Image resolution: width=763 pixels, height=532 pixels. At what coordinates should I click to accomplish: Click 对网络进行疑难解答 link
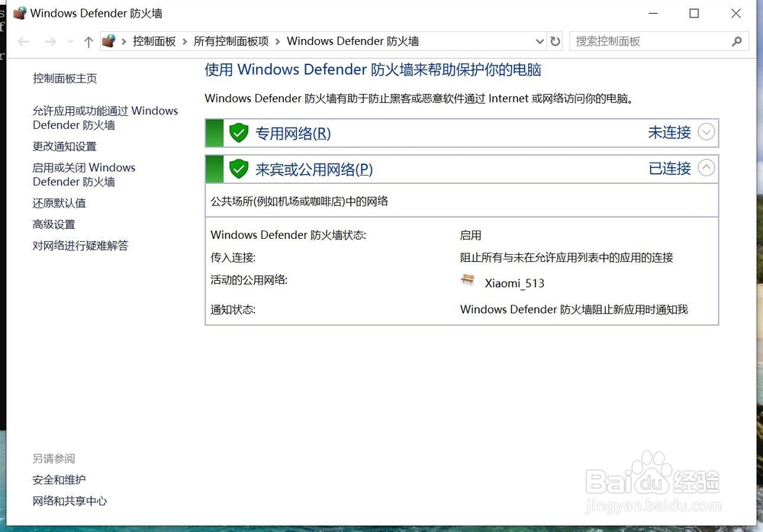[x=80, y=246]
